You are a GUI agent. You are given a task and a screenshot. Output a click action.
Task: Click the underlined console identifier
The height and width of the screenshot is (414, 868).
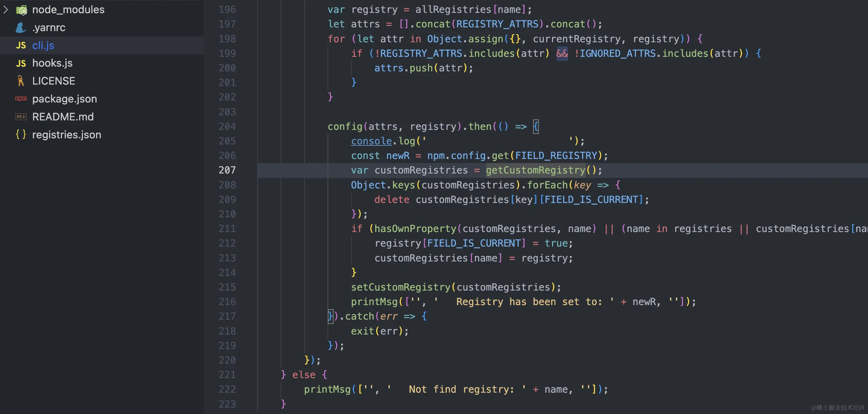tap(371, 141)
